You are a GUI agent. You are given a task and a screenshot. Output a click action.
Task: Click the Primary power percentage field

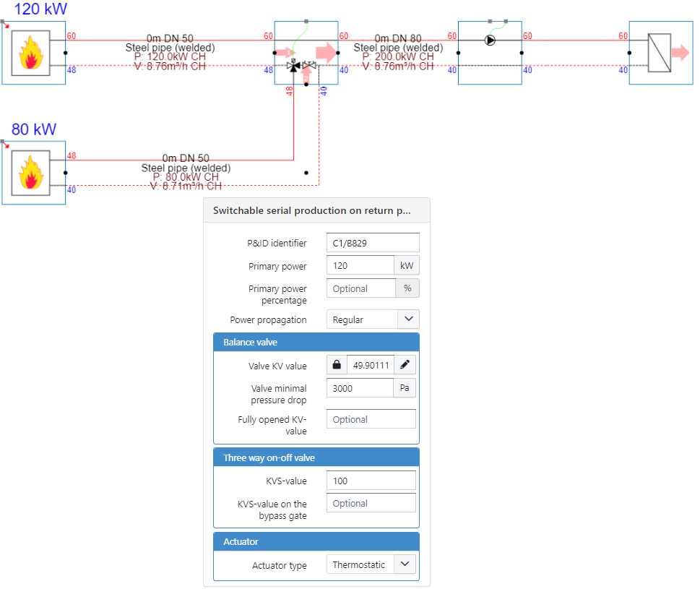360,288
